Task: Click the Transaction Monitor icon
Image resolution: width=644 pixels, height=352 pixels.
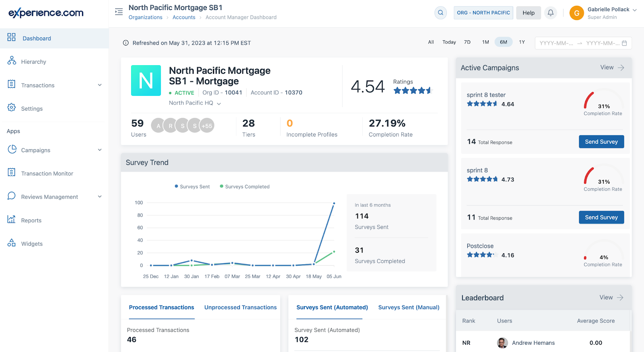Action: [x=12, y=172]
